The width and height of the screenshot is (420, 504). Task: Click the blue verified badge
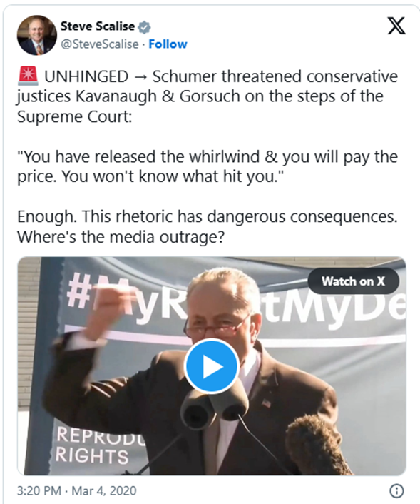(144, 27)
